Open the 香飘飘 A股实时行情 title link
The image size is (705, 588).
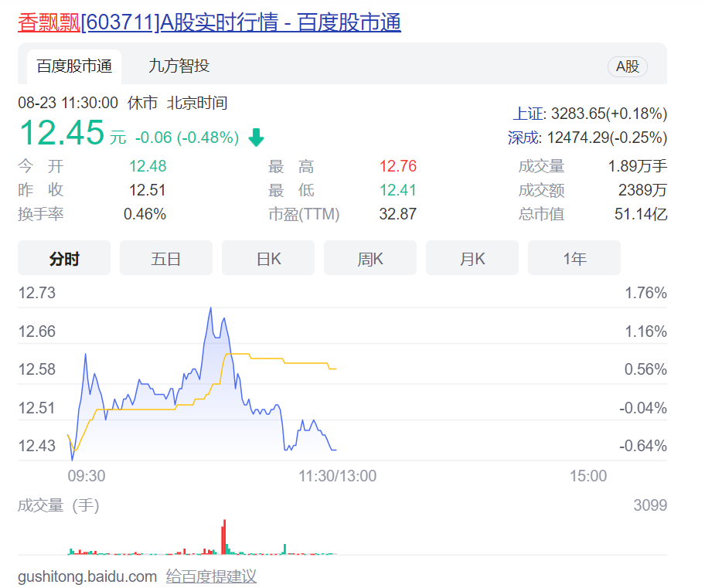click(209, 22)
